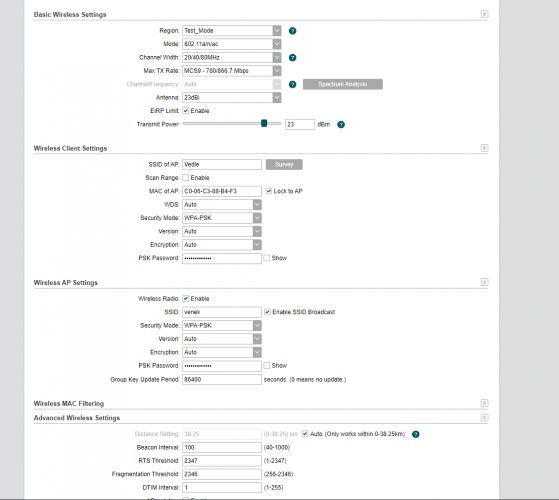559x500 pixels.
Task: Enable the Scan Range checkbox
Action: click(186, 177)
